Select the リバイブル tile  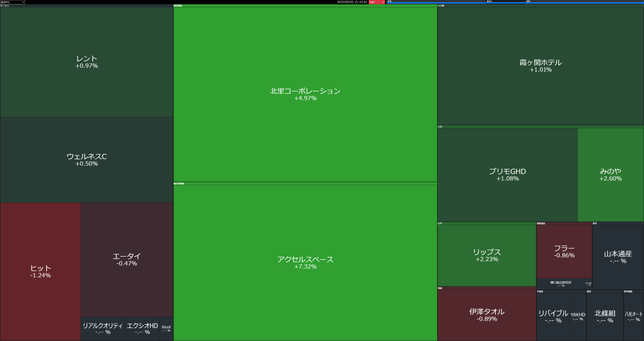pyautogui.click(x=553, y=317)
